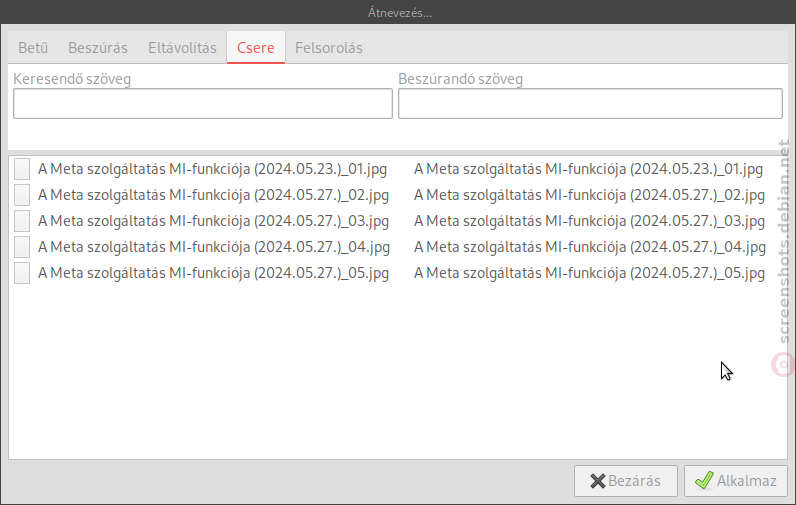This screenshot has height=505, width=796.
Task: Toggle checkbox for (2024.05.27.)_03.jpg file
Action: [22, 221]
